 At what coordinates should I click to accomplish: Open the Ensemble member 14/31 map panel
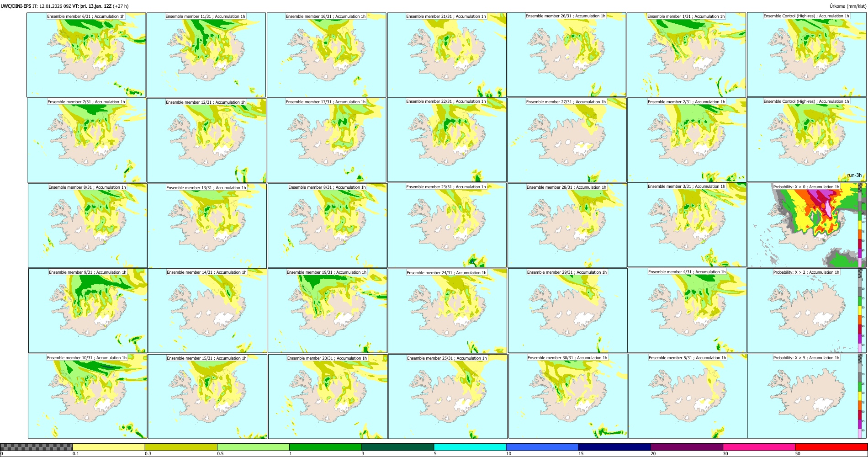[207, 311]
